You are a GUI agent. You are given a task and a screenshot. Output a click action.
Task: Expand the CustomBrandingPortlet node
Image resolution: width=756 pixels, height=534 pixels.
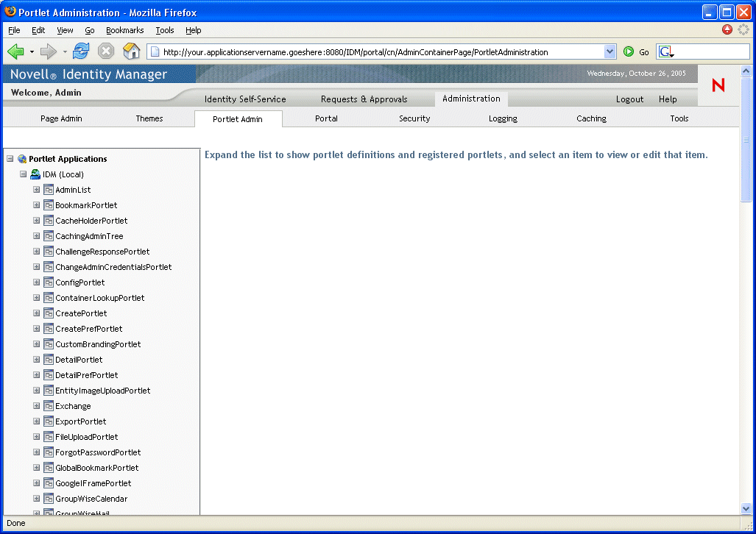coord(36,343)
